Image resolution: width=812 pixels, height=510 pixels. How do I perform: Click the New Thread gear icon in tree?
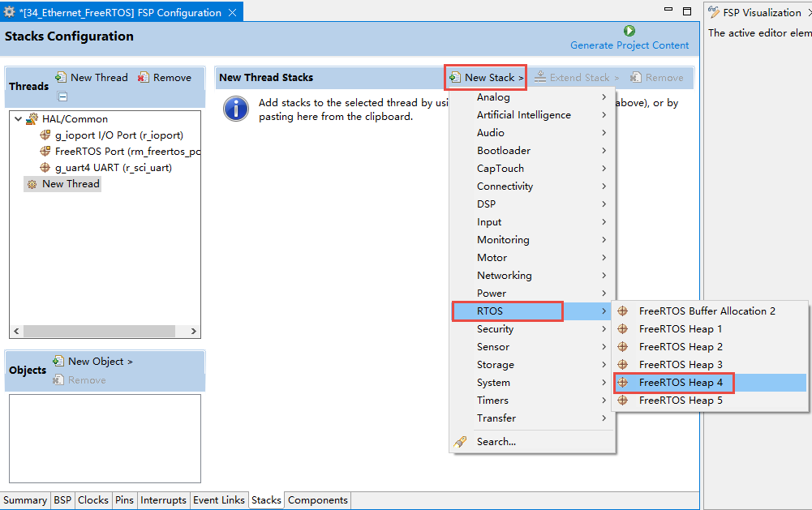point(32,184)
